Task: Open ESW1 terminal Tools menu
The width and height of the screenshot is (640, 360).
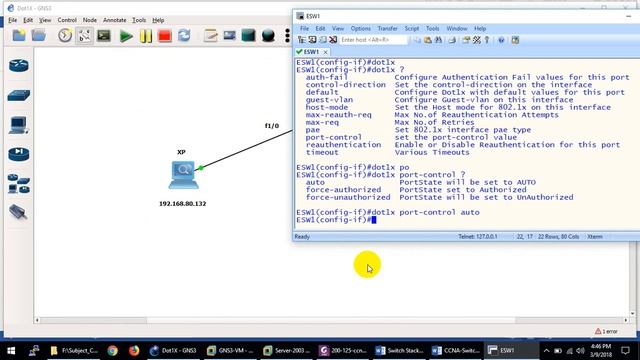Action: (433, 29)
